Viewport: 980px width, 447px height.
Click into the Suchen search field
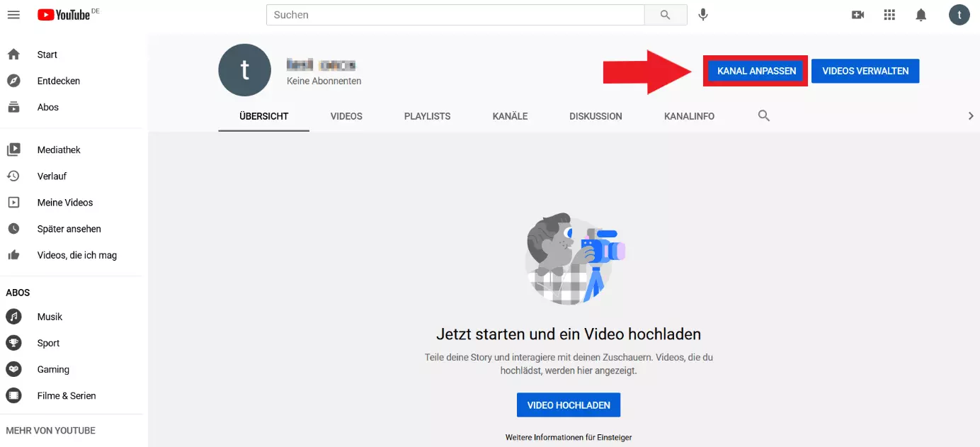click(455, 15)
